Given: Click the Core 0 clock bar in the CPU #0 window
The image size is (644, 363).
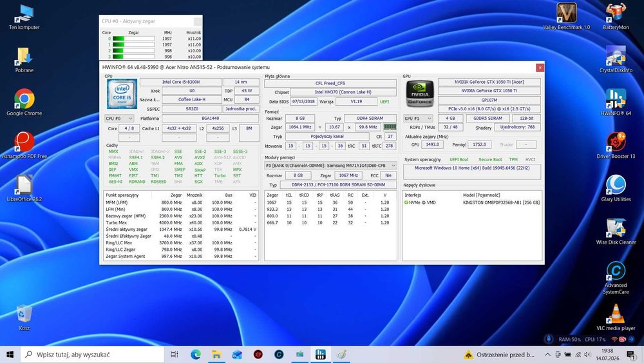Looking at the screenshot, I should coord(133,39).
